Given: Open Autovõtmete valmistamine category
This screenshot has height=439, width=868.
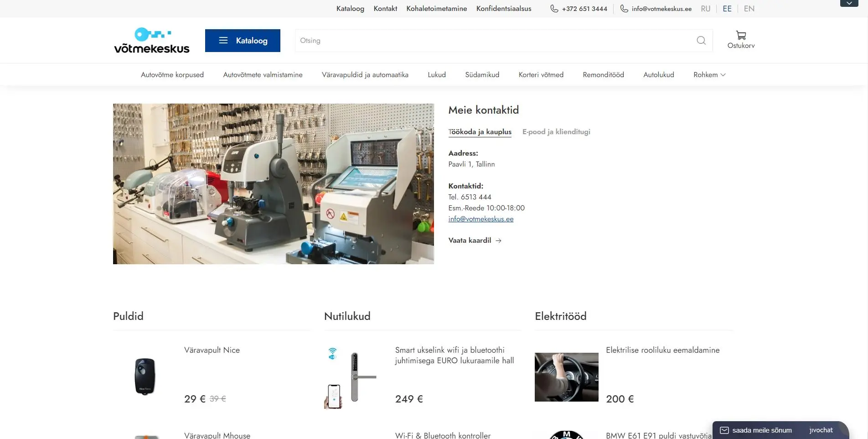Looking at the screenshot, I should click(263, 75).
